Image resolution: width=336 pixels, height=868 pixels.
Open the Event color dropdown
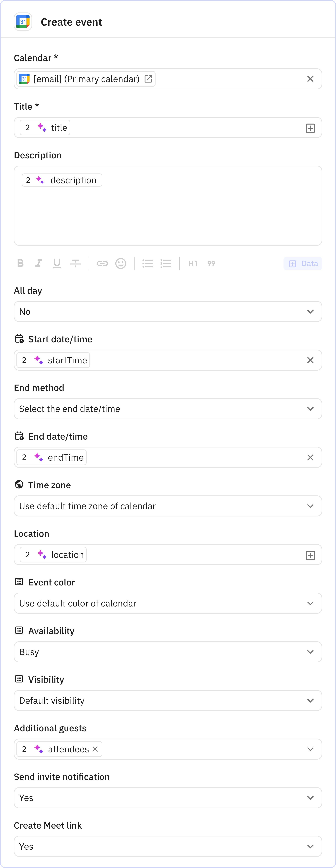tap(168, 603)
